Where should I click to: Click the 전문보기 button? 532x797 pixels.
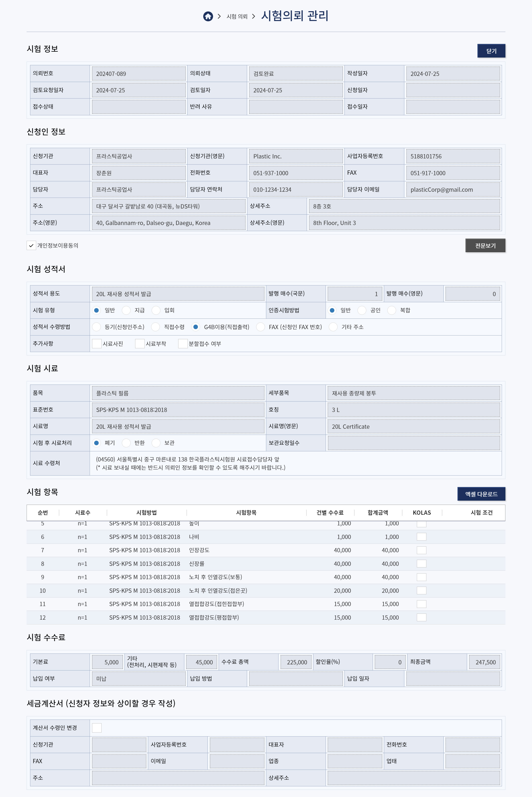(x=485, y=246)
